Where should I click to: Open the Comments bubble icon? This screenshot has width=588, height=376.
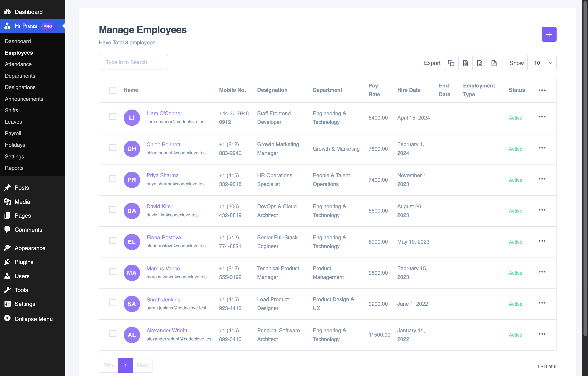click(7, 229)
